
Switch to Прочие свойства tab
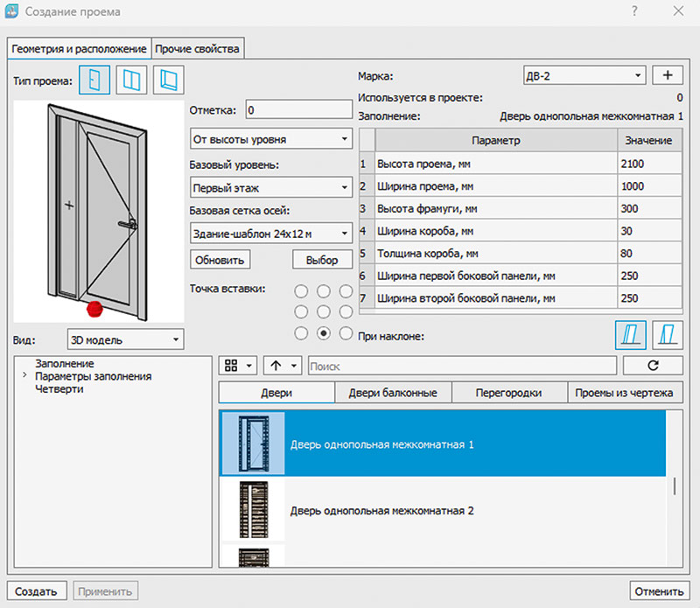click(197, 49)
